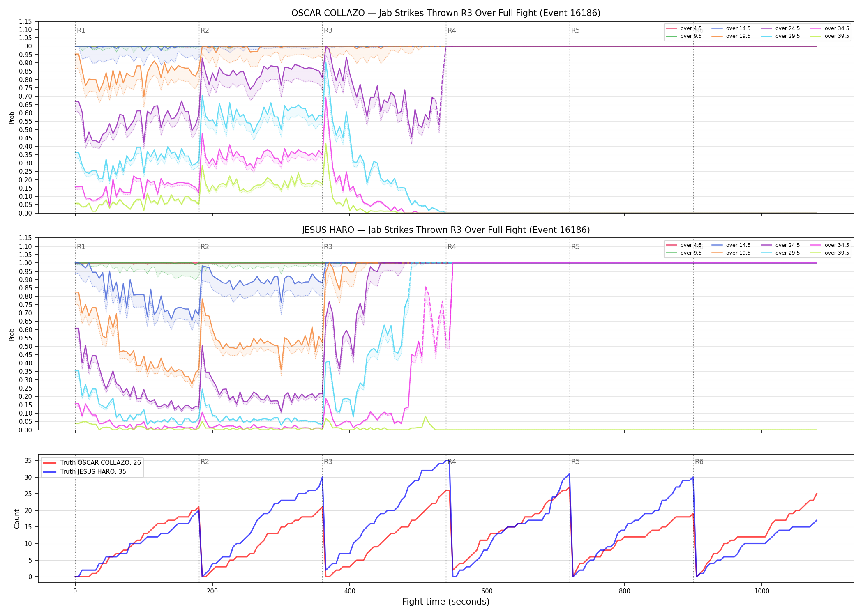Click R6 round label in Count chart

[699, 462]
